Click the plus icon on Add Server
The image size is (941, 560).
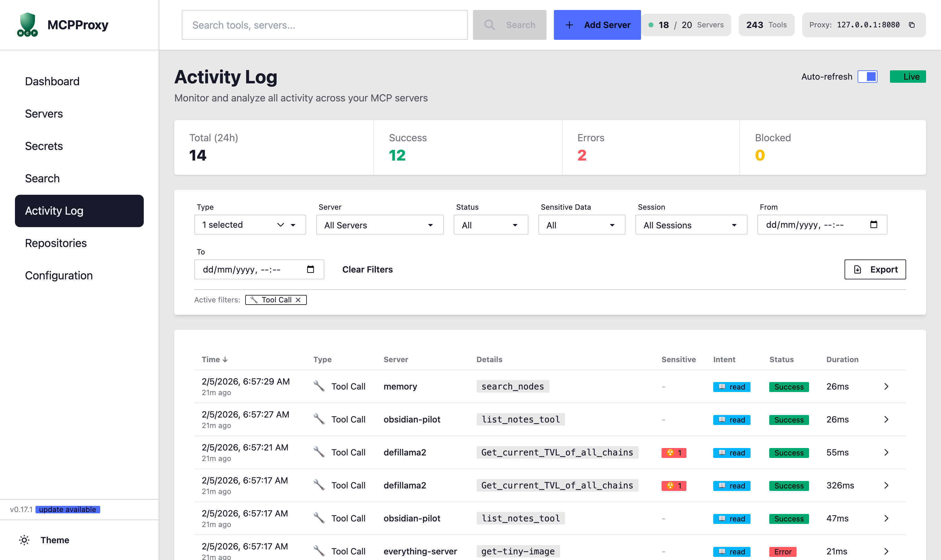pyautogui.click(x=569, y=25)
